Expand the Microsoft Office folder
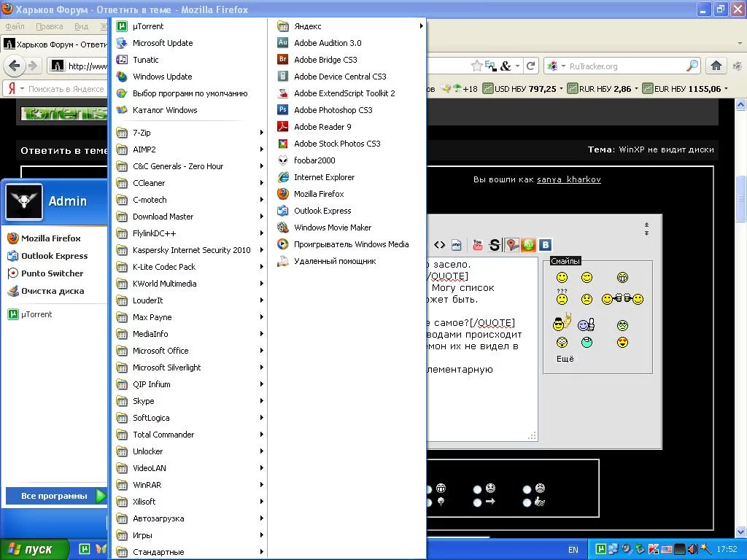Viewport: 747px width, 560px height. click(x=189, y=351)
